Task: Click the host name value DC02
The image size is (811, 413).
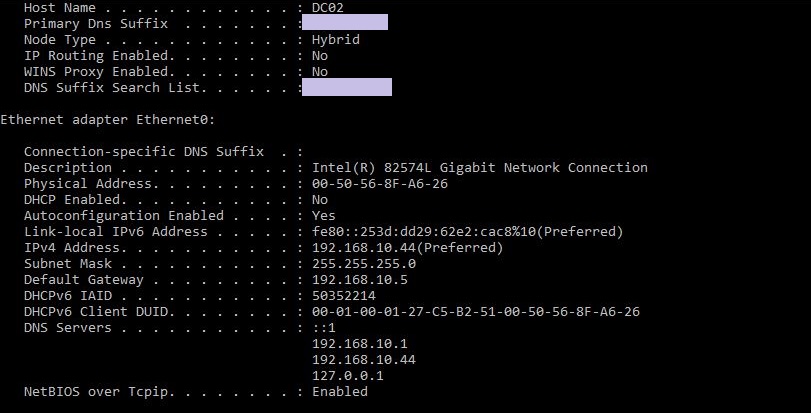Action: [x=327, y=8]
